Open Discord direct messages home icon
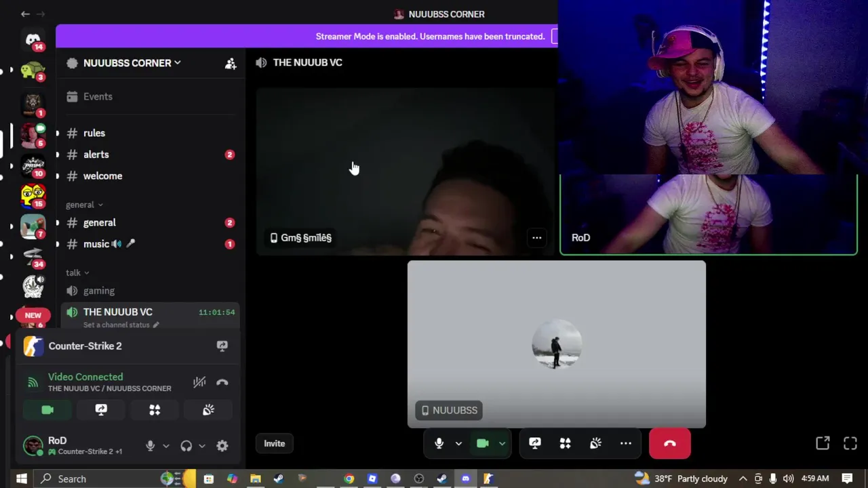Viewport: 868px width, 488px height. (33, 40)
